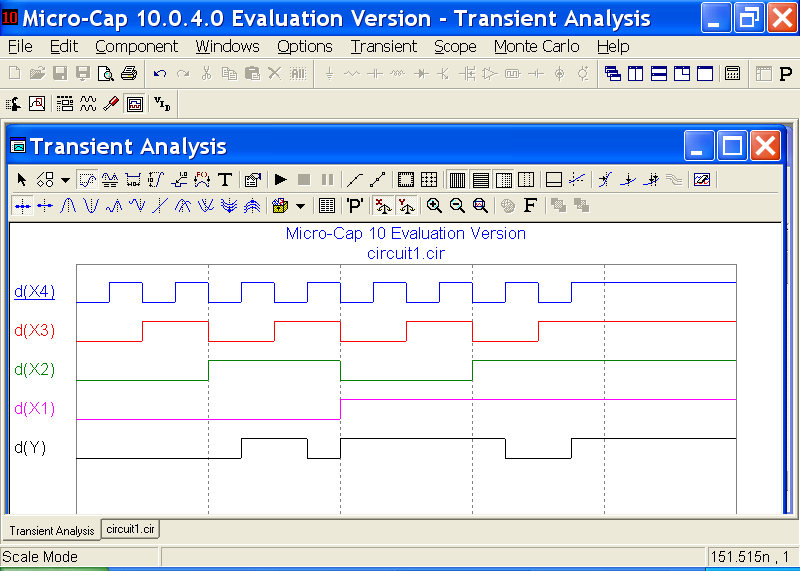This screenshot has width=800, height=571.
Task: Open the waveform buffer icon
Action: click(702, 180)
